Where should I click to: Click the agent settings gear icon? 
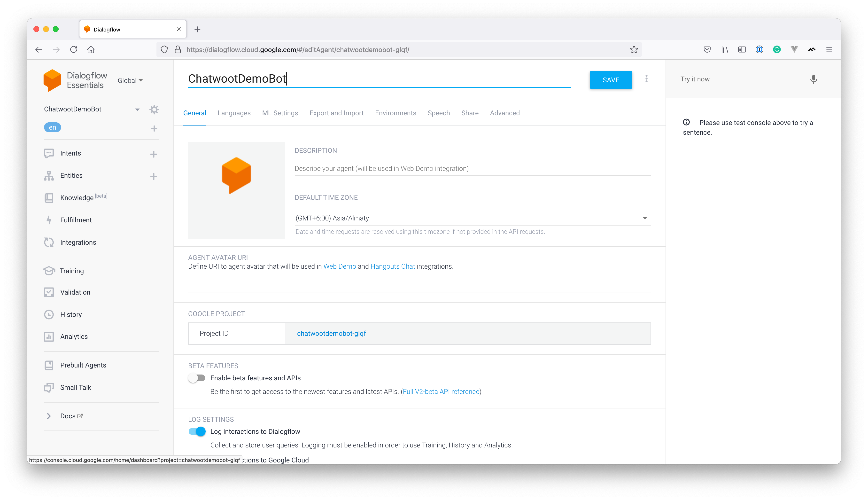(154, 109)
